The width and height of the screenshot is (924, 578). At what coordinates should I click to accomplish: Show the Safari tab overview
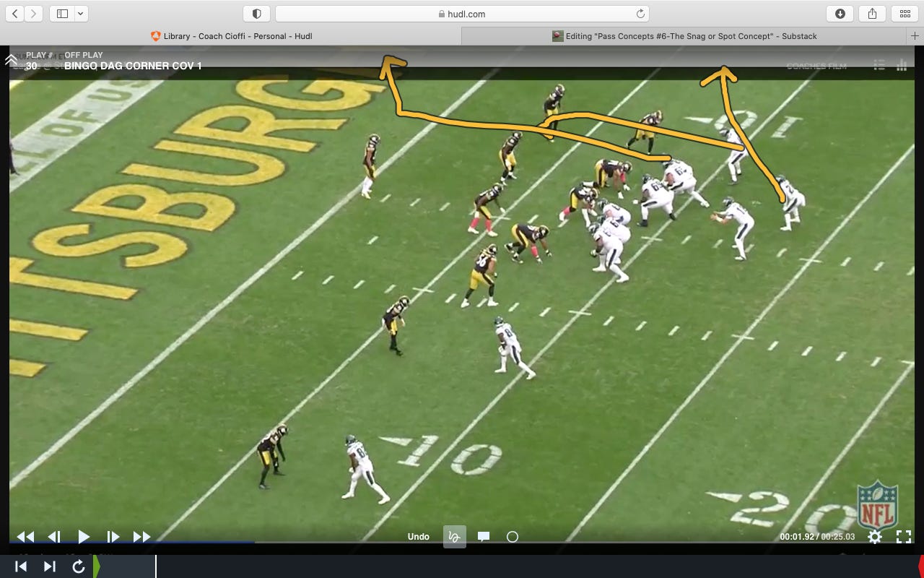[905, 14]
